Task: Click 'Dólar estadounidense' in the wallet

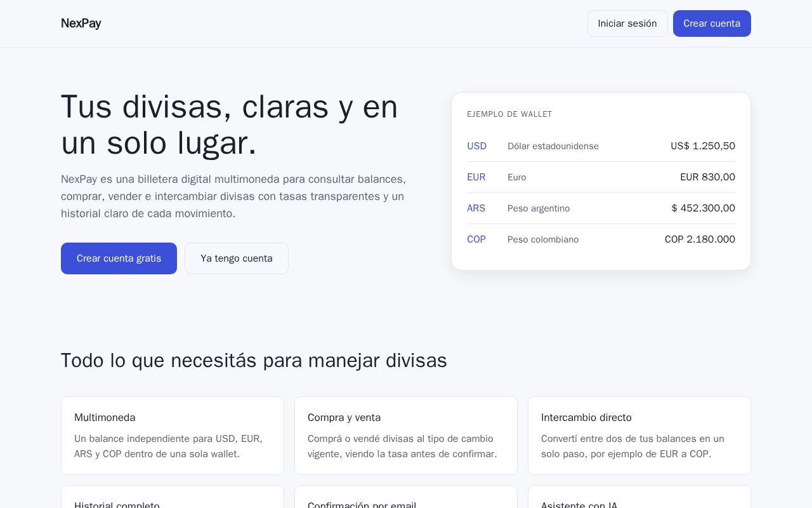Action: click(x=553, y=146)
